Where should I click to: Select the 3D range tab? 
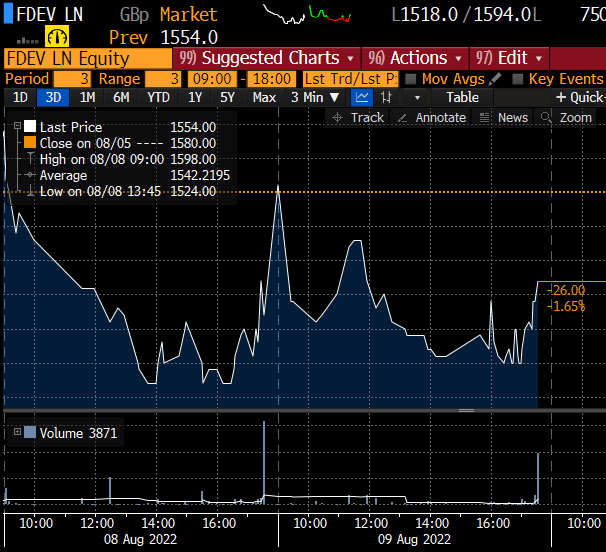(53, 97)
